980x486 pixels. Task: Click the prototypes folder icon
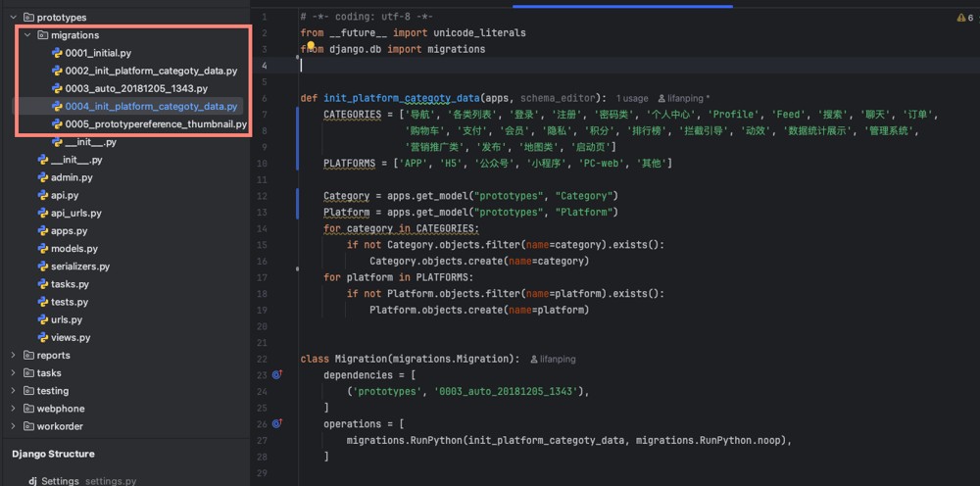click(x=28, y=18)
